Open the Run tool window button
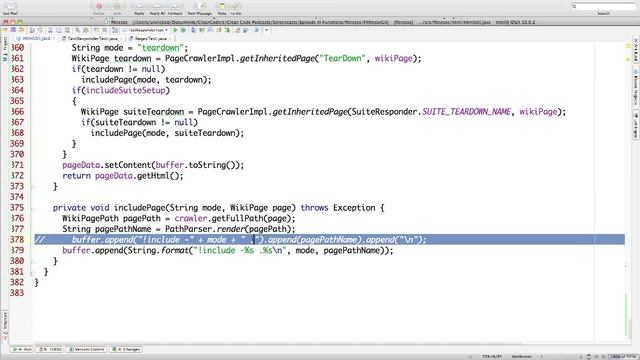The height and width of the screenshot is (360, 640). coord(22,349)
